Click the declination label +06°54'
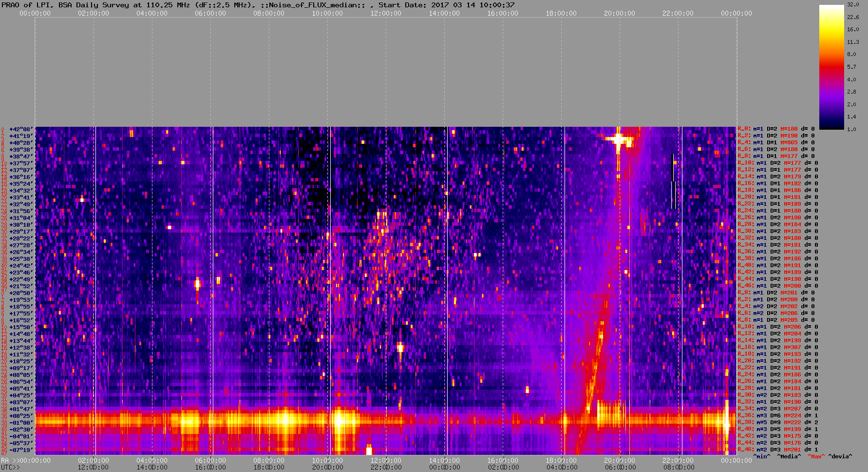Screen dimensions: 868x472 point(21,382)
